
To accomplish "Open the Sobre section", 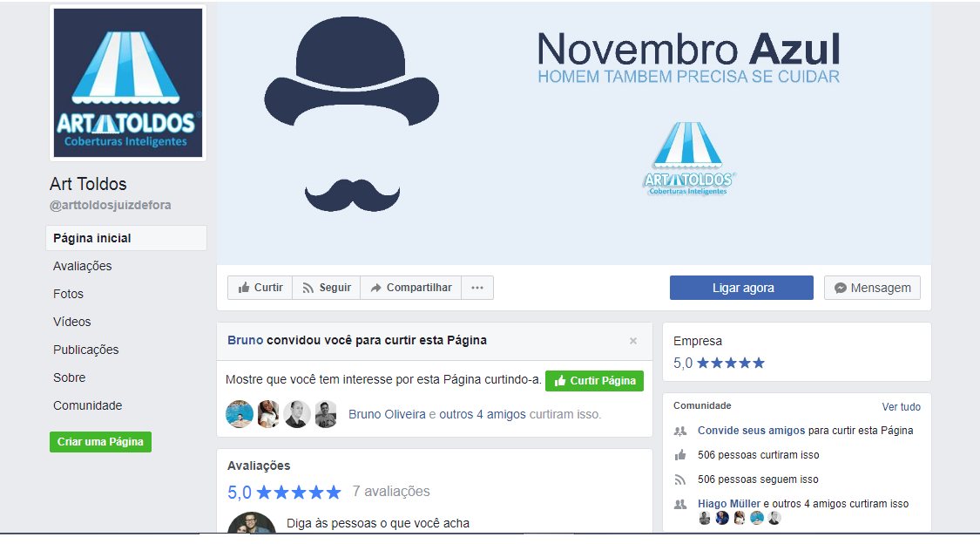I will [x=69, y=377].
